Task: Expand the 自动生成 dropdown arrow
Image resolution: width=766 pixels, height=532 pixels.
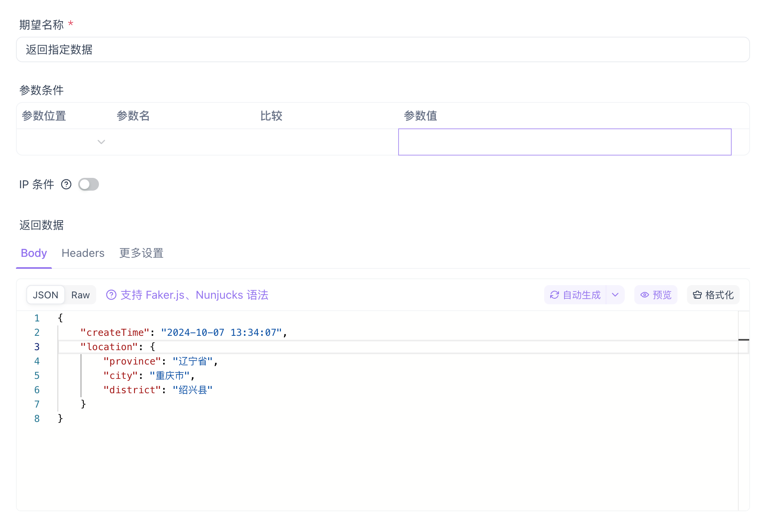Action: coord(615,295)
